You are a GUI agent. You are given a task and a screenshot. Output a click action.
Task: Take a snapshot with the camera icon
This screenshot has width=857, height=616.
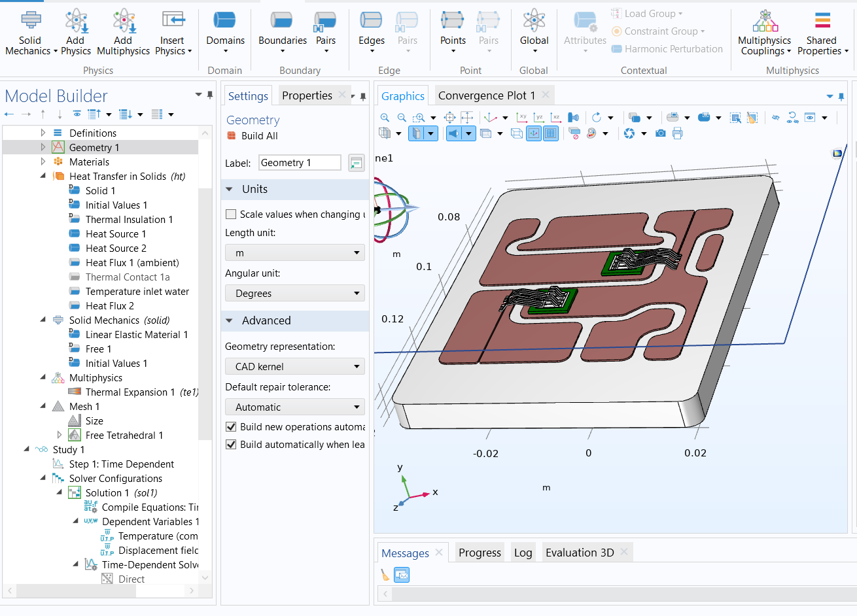(x=661, y=133)
